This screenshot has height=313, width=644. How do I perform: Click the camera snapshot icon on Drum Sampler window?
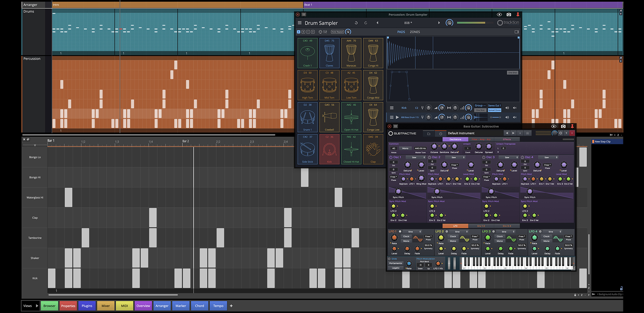509,14
